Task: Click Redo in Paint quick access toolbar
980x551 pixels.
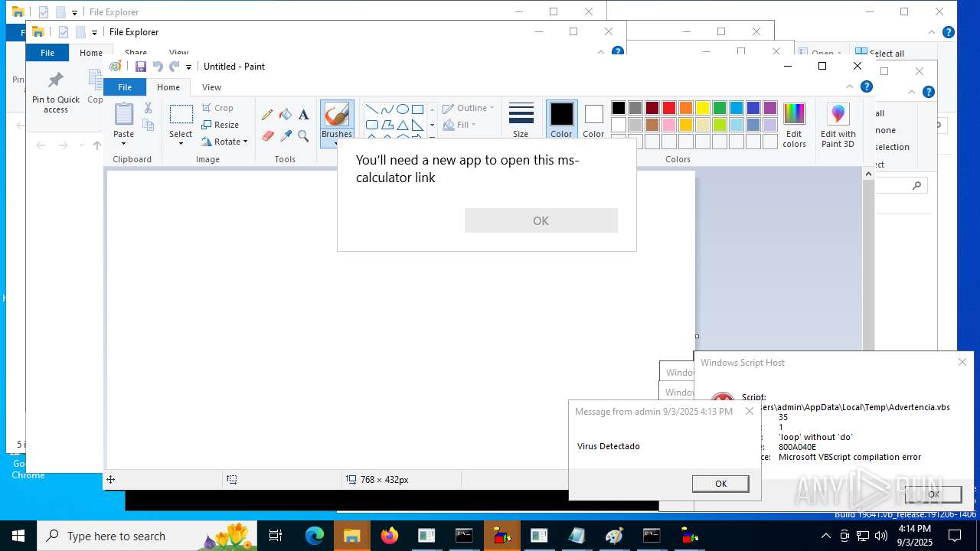Action: [x=175, y=67]
